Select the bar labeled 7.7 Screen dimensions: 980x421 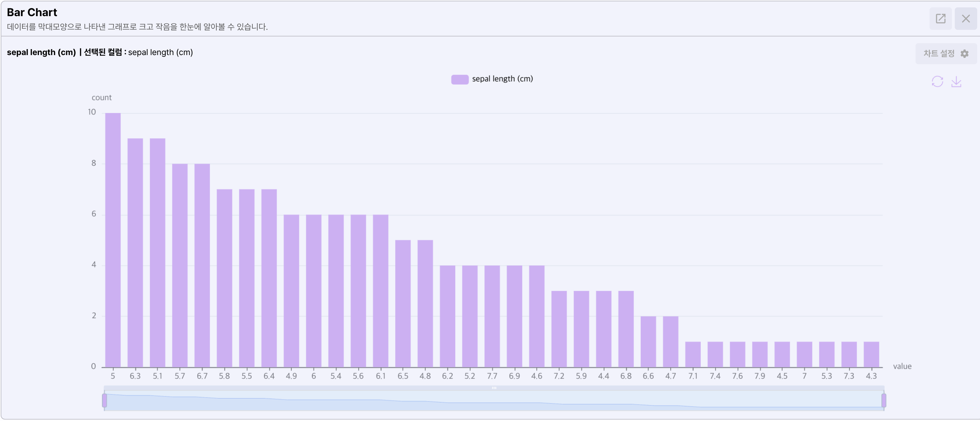[x=492, y=316]
